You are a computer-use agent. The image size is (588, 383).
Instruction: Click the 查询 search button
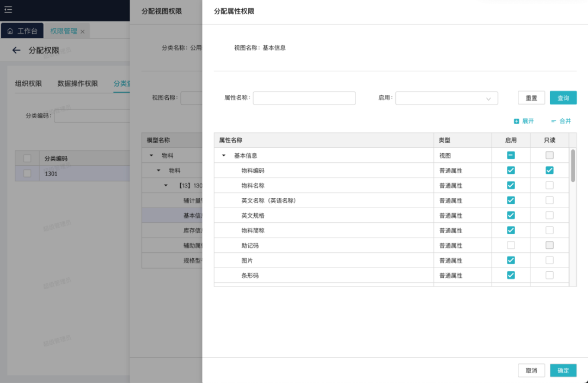(x=563, y=98)
